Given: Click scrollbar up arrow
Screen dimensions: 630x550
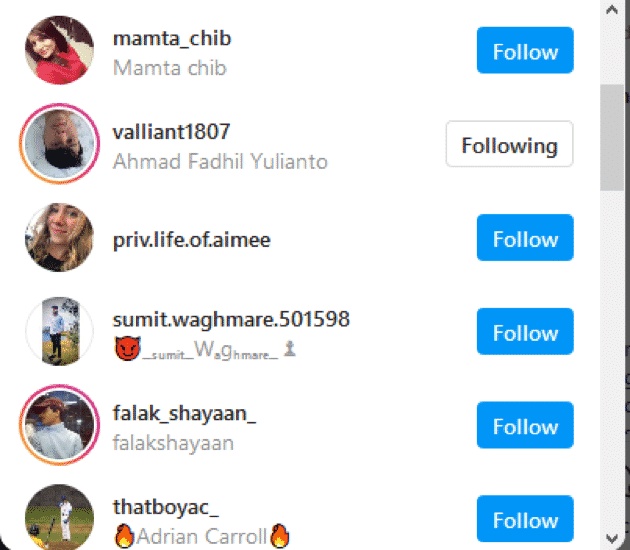Looking at the screenshot, I should 612,9.
